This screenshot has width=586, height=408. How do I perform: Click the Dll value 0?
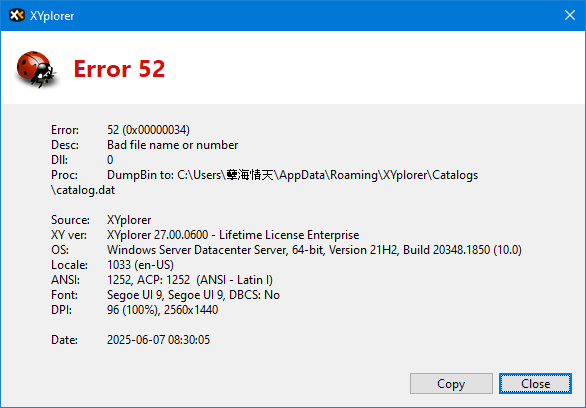(110, 160)
